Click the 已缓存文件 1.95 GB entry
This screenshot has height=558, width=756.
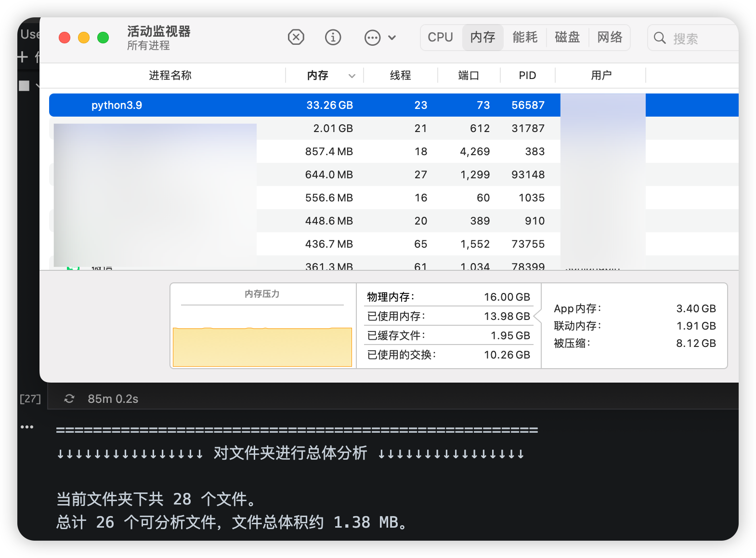coord(448,335)
